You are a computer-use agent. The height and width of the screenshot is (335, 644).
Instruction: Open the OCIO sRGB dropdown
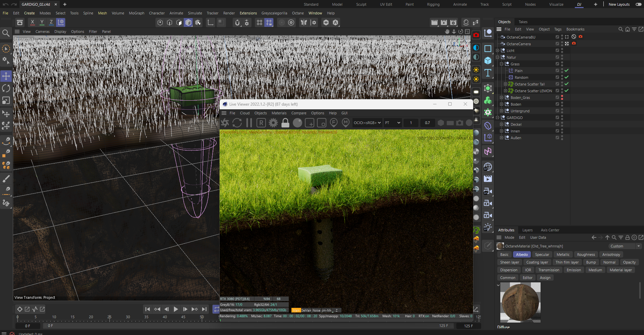pos(367,123)
